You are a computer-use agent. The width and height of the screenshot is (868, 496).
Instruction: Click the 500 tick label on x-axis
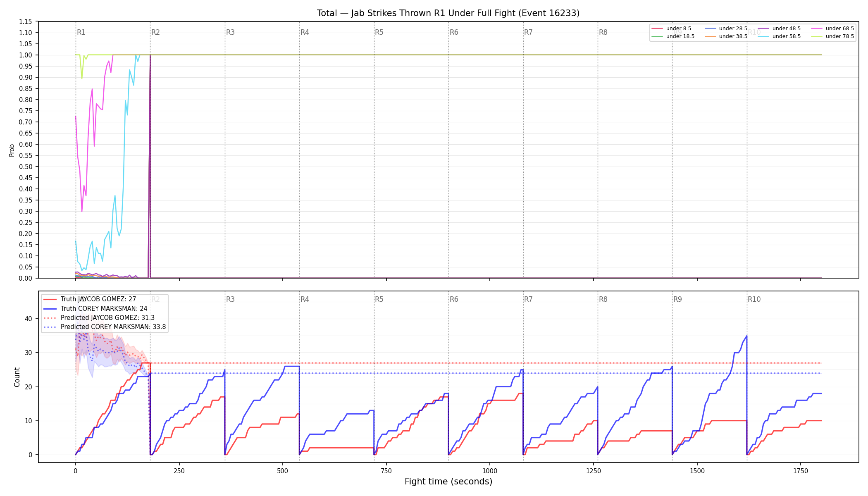[x=283, y=471]
